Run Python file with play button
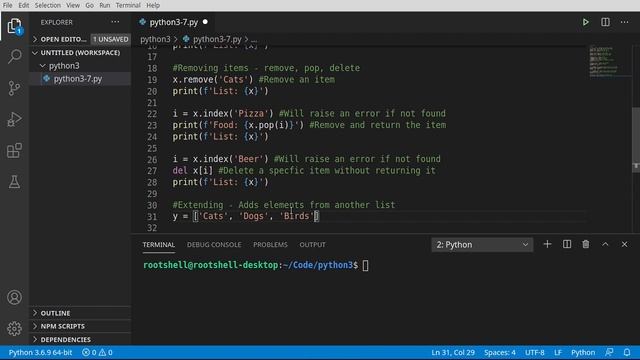Image resolution: width=640 pixels, height=360 pixels. [585, 22]
